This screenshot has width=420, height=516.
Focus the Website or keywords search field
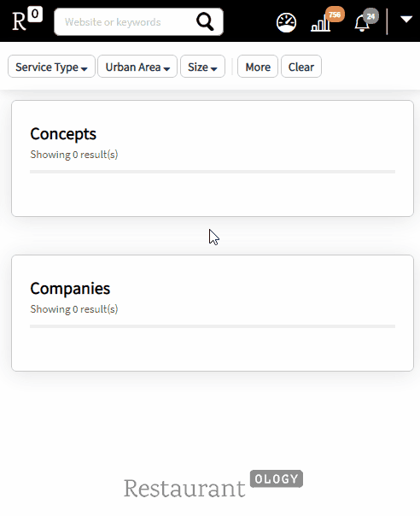125,21
